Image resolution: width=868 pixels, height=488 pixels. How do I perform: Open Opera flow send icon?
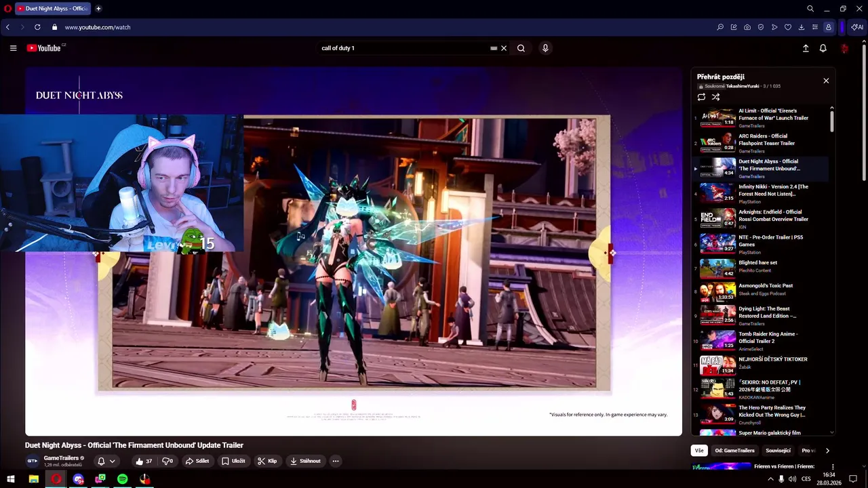point(774,27)
